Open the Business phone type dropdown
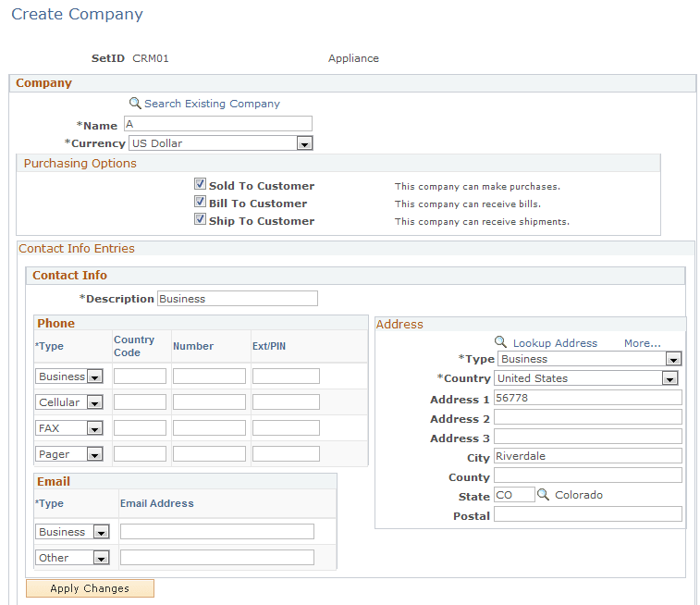This screenshot has height=605, width=700. 69,377
